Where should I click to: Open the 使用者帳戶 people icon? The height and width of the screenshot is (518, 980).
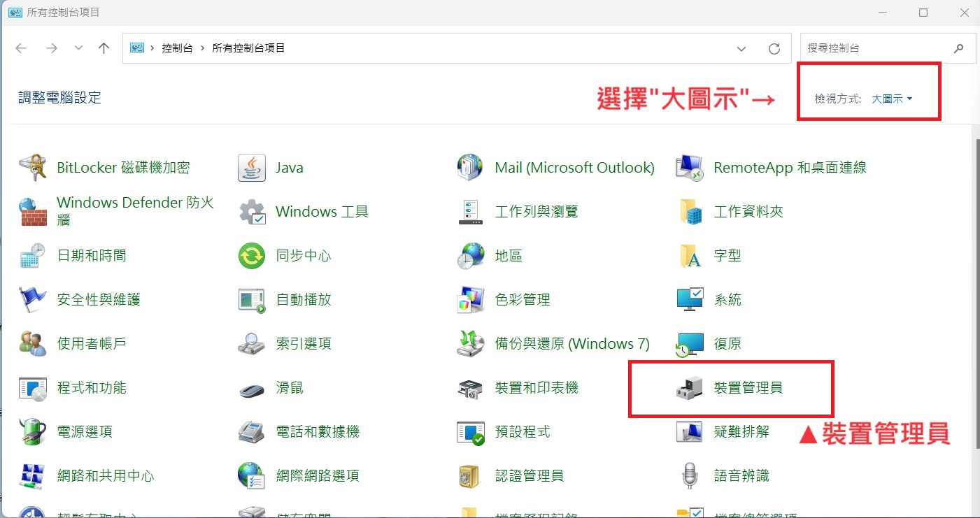pos(33,343)
